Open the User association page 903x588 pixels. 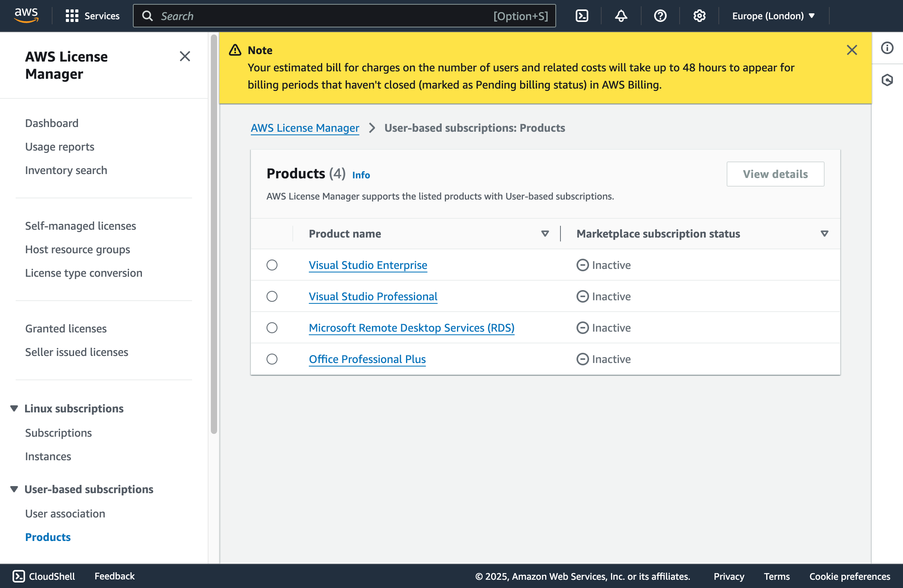click(65, 514)
